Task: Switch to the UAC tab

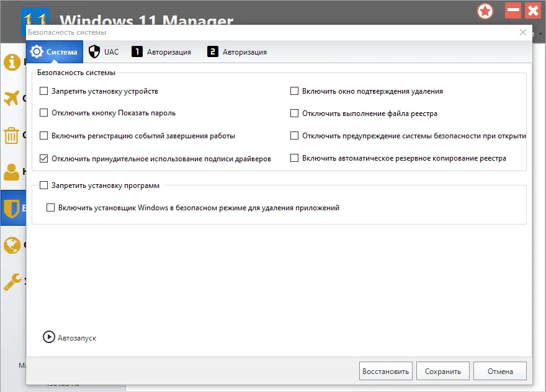Action: tap(103, 51)
